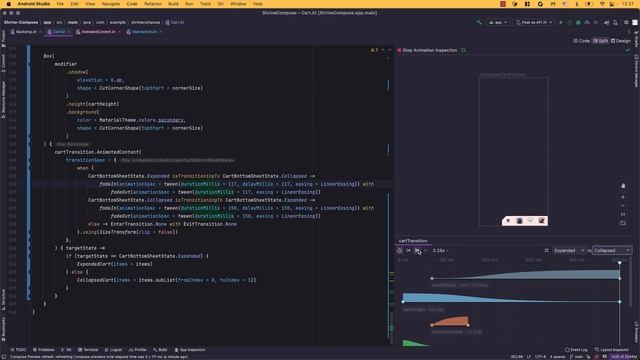Click the zoom in plus icon in preview
Image resolution: width=640 pixels, height=360 pixels.
[623, 197]
